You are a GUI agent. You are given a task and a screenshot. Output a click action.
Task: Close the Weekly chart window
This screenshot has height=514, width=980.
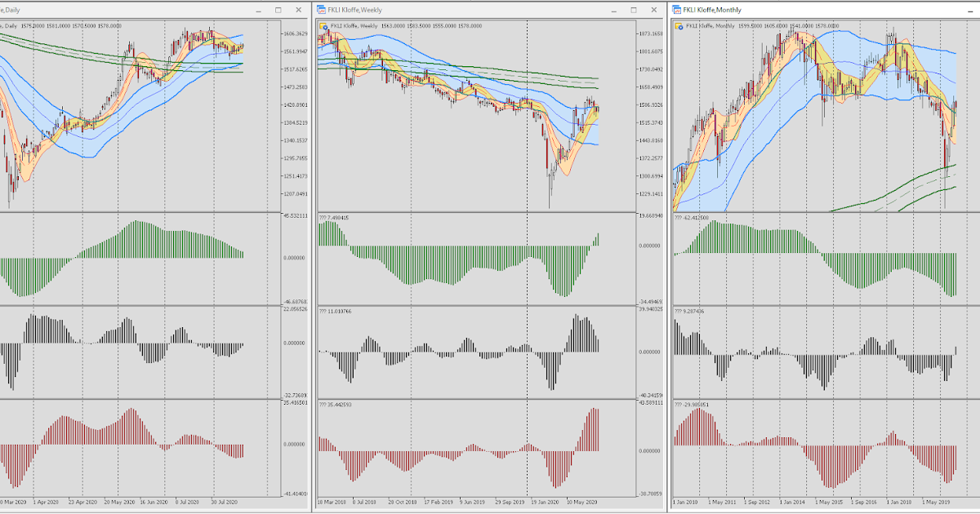coord(653,10)
